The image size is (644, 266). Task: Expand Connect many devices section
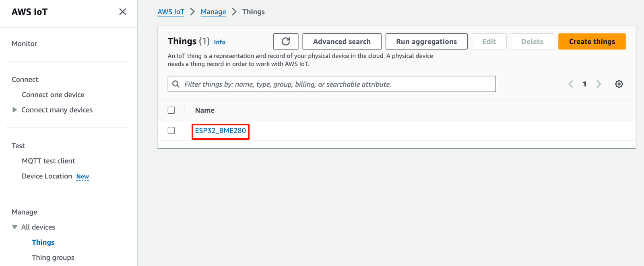pyautogui.click(x=14, y=110)
